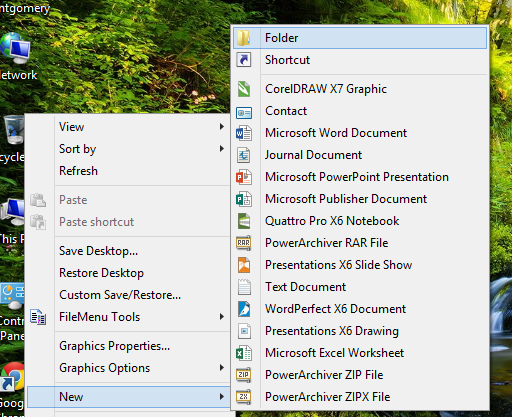Open the Graphics Options entry
The width and height of the screenshot is (512, 417).
(x=128, y=368)
